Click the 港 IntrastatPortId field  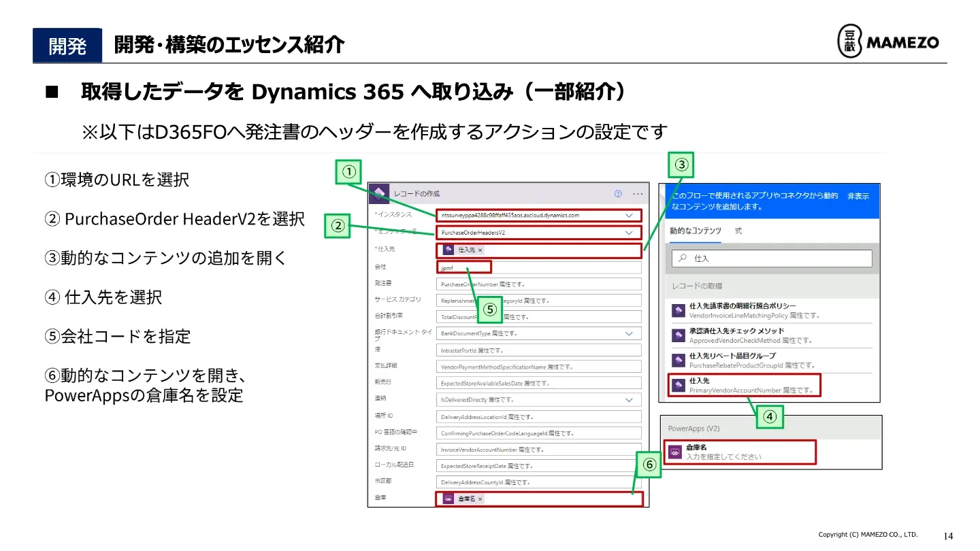pos(538,350)
